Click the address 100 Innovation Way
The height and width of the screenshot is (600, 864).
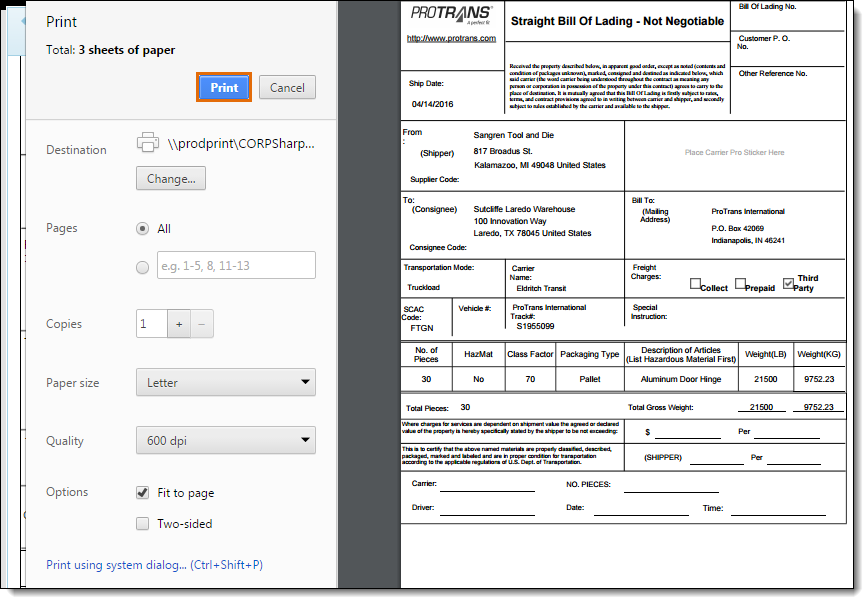510,221
